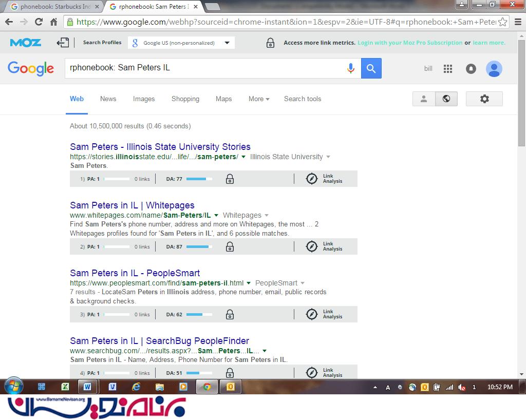Image resolution: width=526 pixels, height=420 pixels.
Task: Start voice search with microphone icon
Action: (351, 68)
